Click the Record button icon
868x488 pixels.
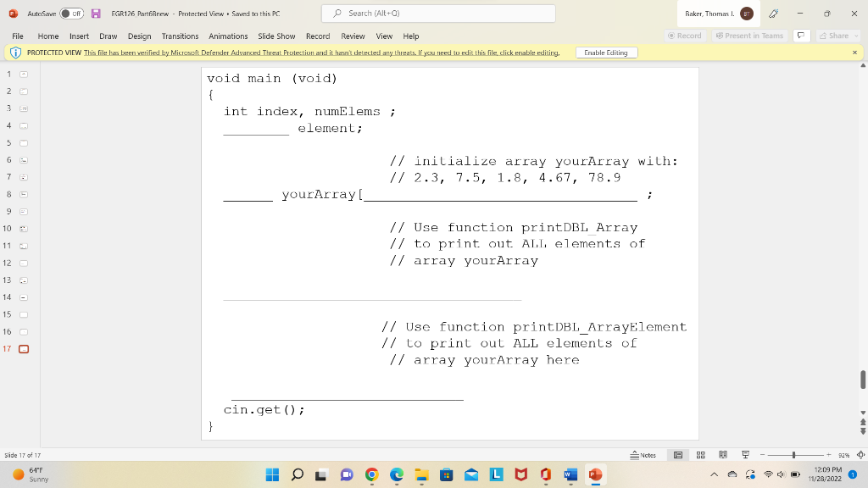pos(685,36)
